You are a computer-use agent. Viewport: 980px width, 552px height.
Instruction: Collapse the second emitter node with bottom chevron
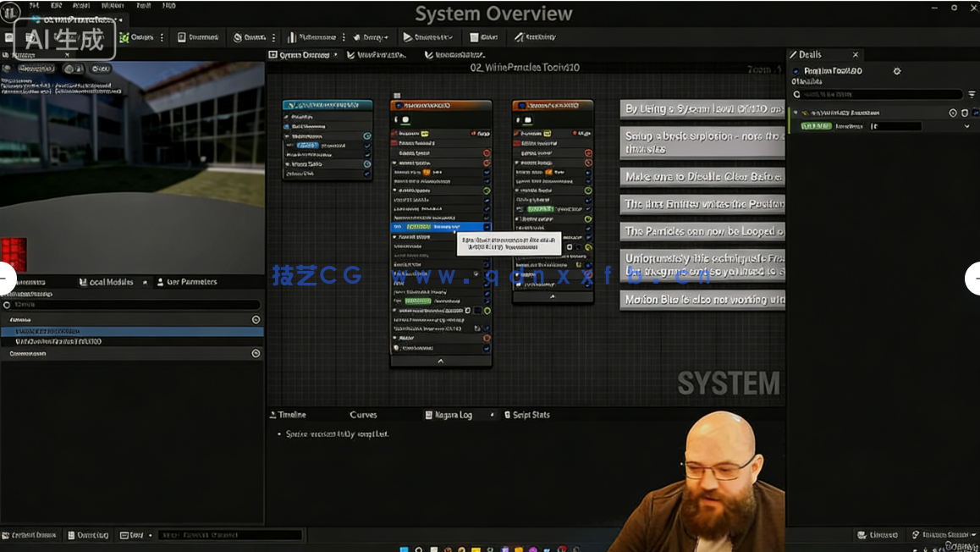point(553,296)
